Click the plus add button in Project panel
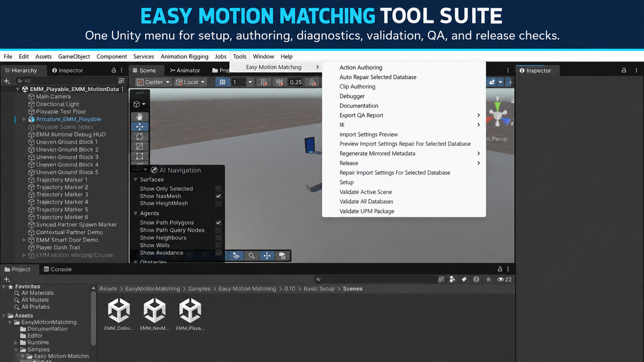The image size is (644, 362). [x=6, y=279]
